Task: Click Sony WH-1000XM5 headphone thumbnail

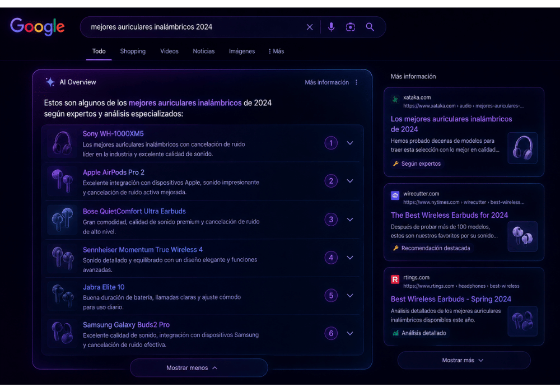Action: 62,143
